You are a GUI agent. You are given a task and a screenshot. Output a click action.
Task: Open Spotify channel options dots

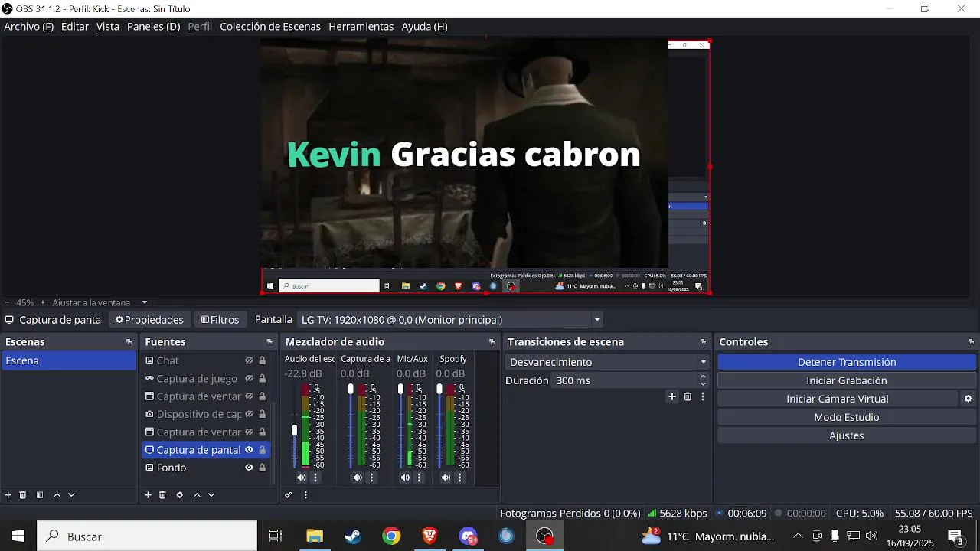(460, 478)
